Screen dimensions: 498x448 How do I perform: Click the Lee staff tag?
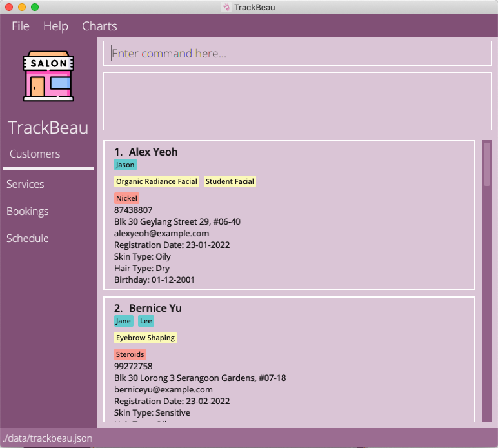click(146, 321)
